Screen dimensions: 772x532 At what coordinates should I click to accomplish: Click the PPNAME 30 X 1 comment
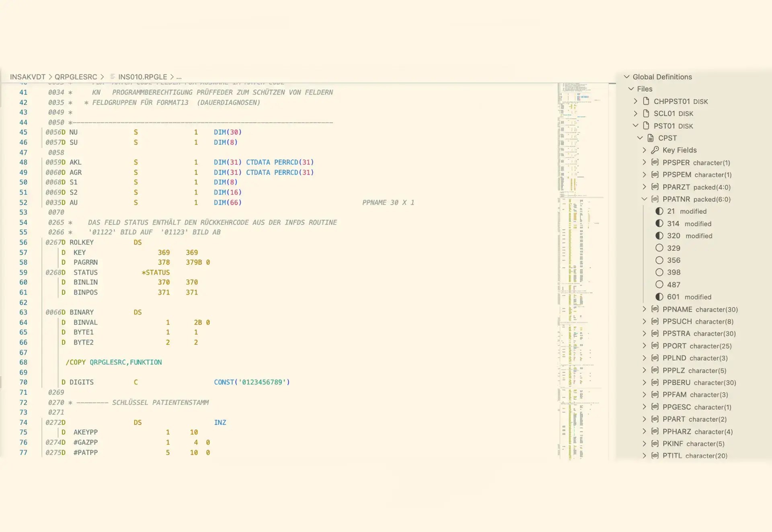click(x=388, y=203)
